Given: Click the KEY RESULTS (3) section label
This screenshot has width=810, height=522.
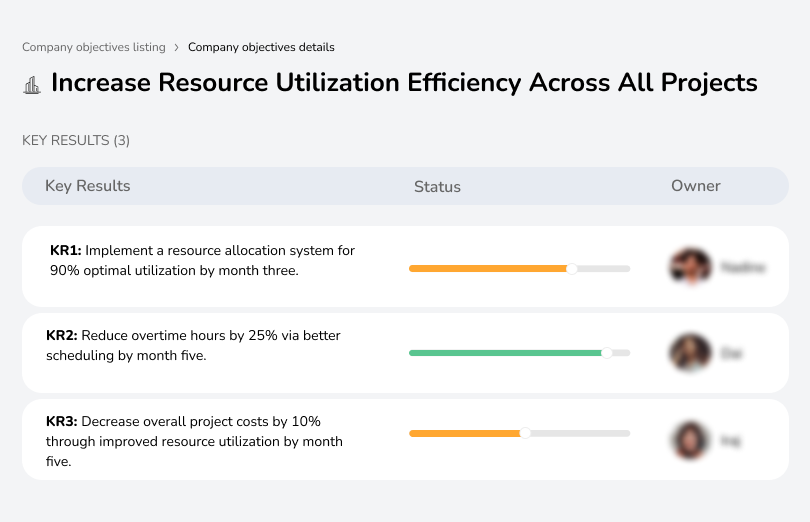Looking at the screenshot, I should (76, 141).
